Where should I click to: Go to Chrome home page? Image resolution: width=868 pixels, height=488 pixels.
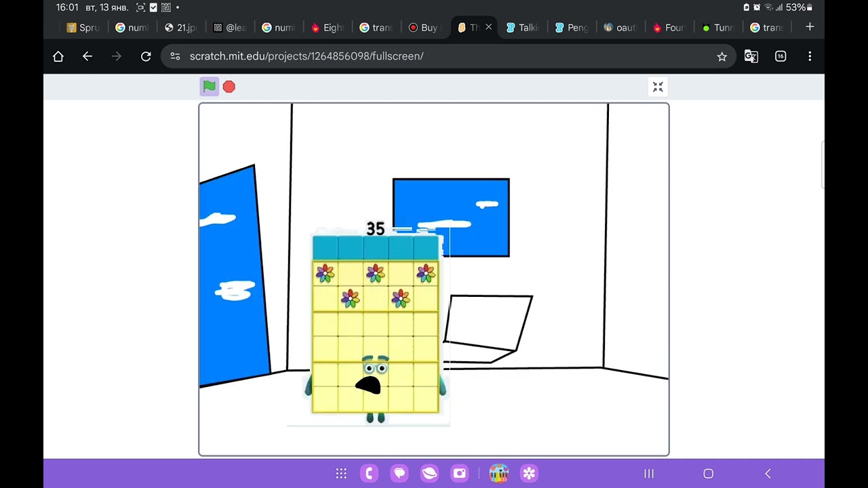58,56
